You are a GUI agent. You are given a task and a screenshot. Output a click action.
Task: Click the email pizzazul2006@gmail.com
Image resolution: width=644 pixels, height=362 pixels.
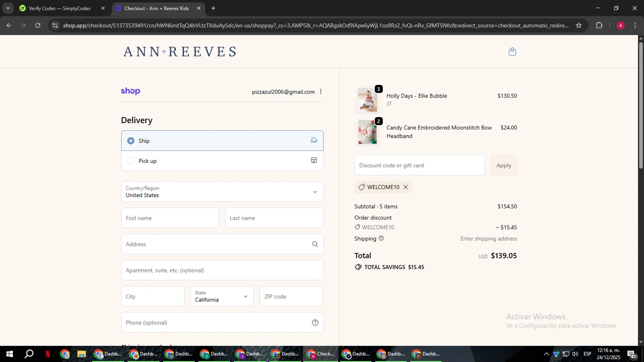click(x=283, y=92)
